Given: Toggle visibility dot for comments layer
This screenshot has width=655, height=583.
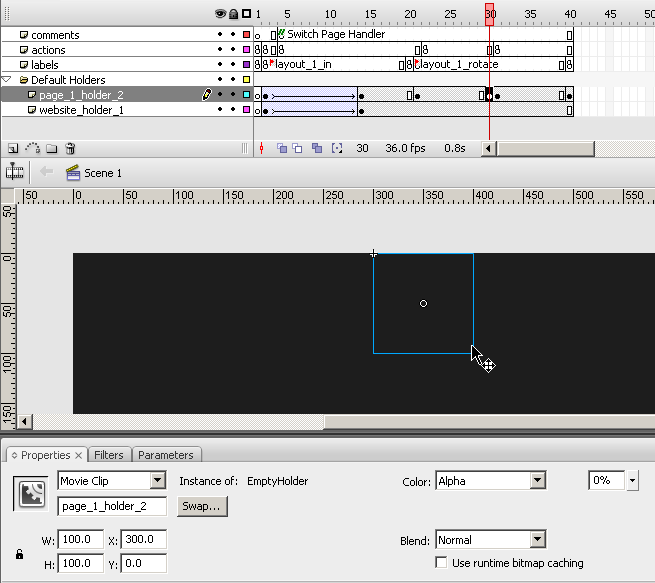Looking at the screenshot, I should pos(220,35).
